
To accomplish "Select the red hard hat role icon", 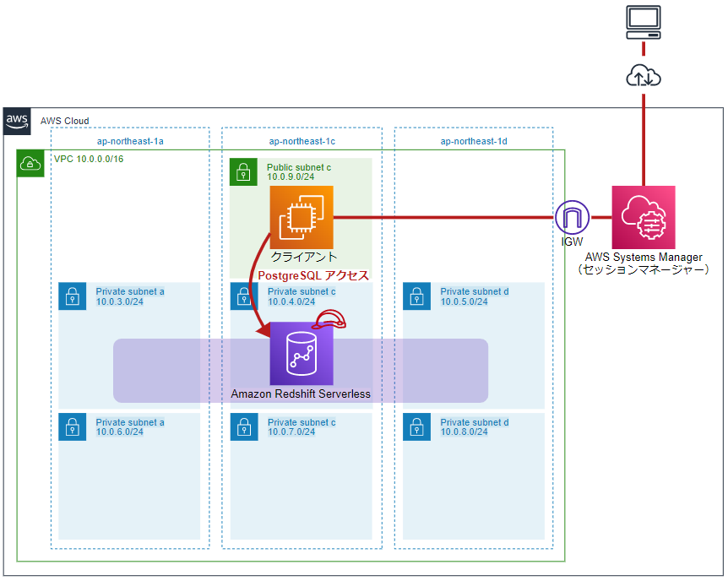I will 329,319.
